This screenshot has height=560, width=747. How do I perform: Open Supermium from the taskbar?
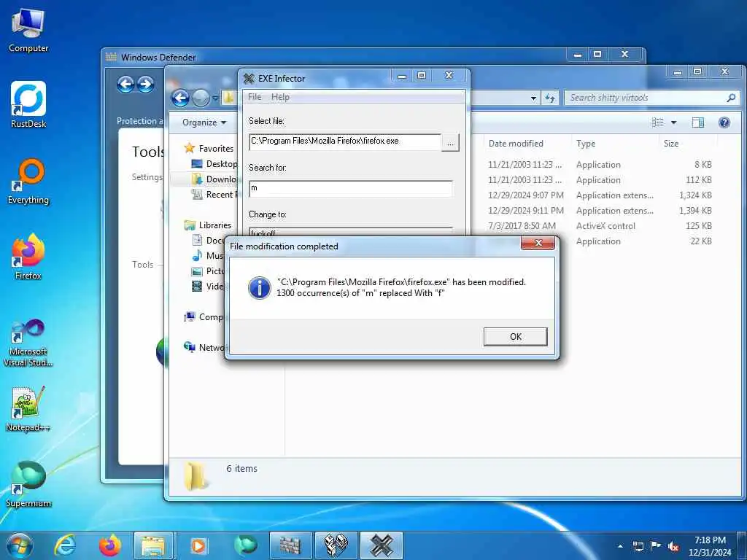[246, 545]
